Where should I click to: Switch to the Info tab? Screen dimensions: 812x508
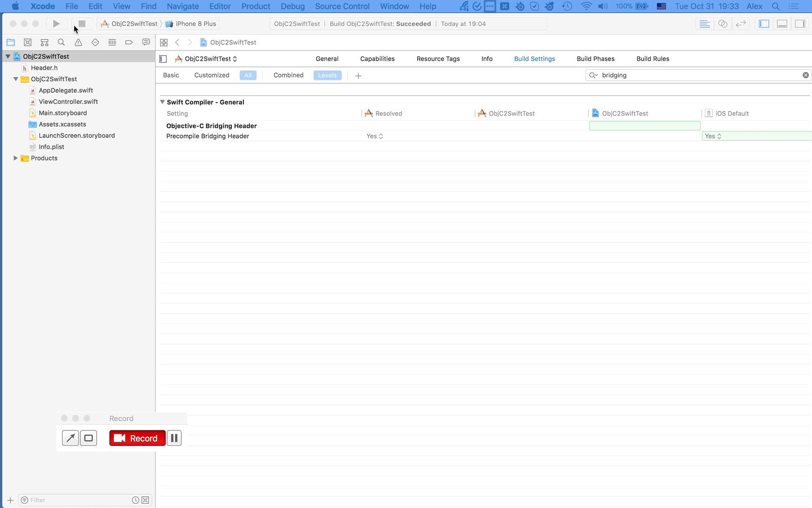pos(487,59)
